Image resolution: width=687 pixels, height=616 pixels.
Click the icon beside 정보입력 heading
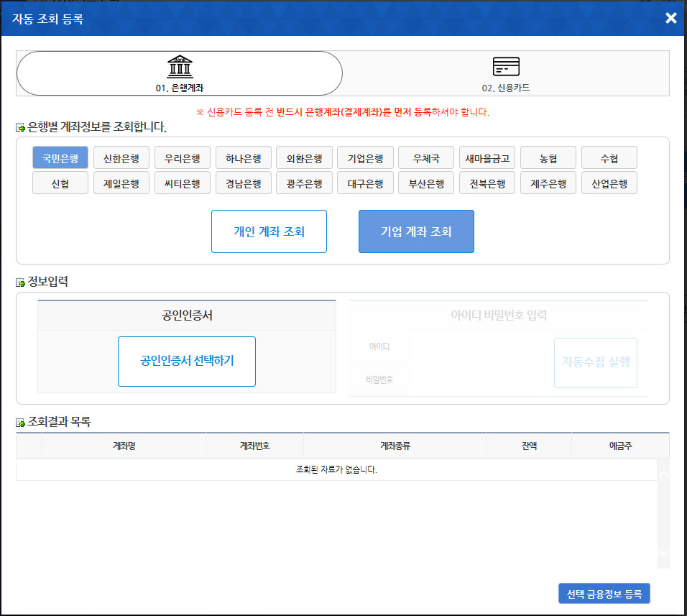[x=20, y=282]
